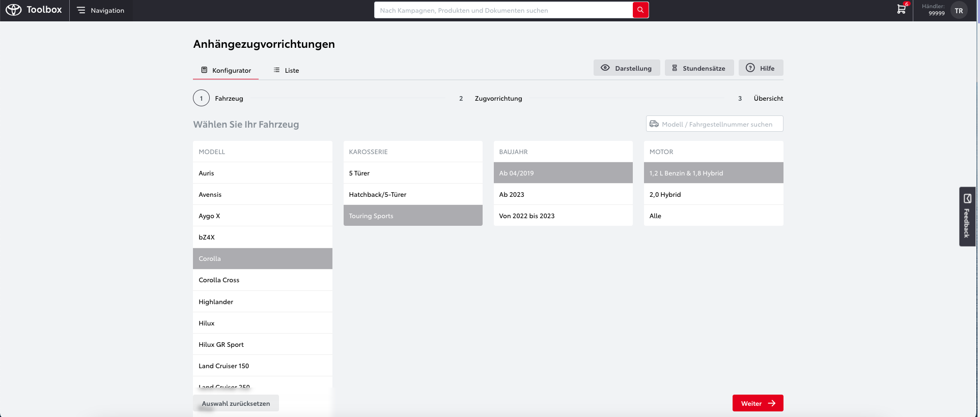The image size is (980, 417).
Task: Open the TR user avatar menu
Action: point(959,11)
